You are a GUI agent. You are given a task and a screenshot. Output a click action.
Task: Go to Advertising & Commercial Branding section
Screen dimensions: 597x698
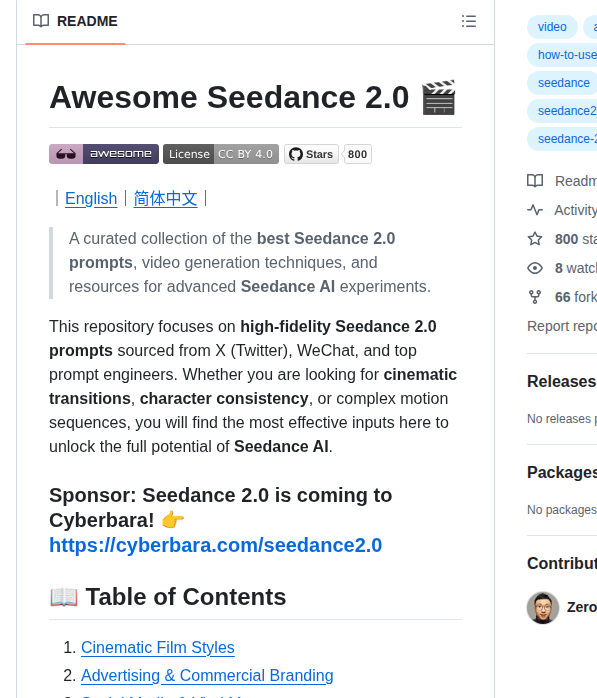[207, 675]
